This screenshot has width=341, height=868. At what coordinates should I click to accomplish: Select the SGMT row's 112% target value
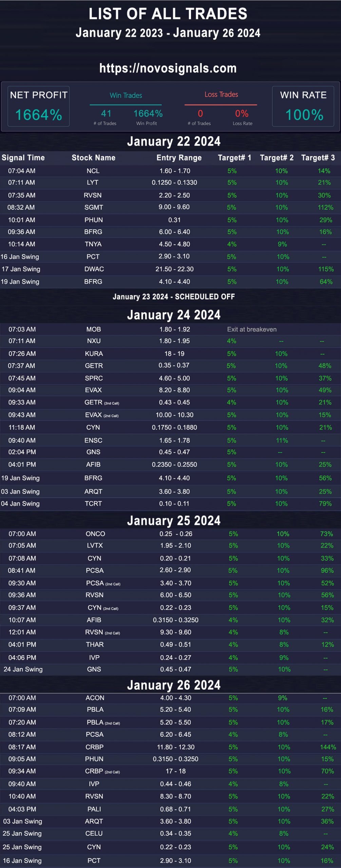[x=325, y=207]
